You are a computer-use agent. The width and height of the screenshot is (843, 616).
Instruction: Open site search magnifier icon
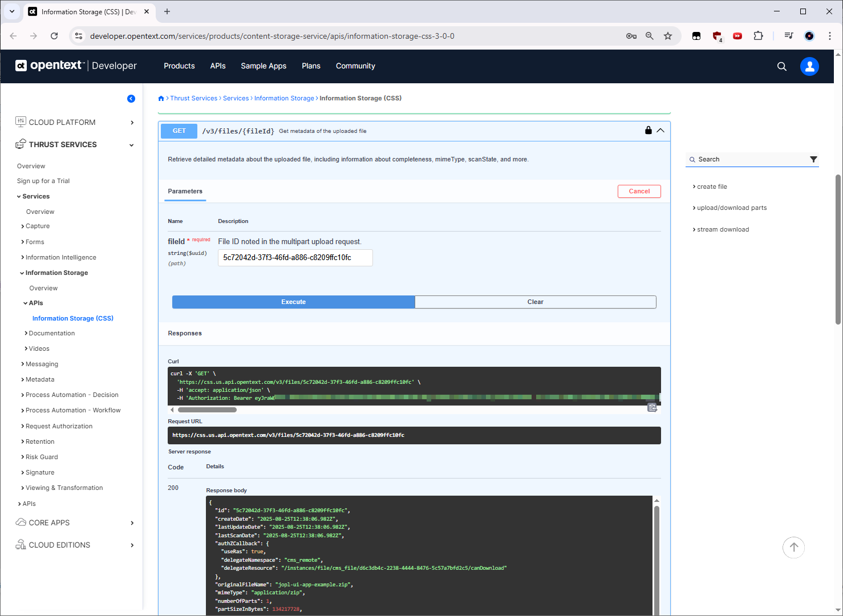(x=782, y=66)
